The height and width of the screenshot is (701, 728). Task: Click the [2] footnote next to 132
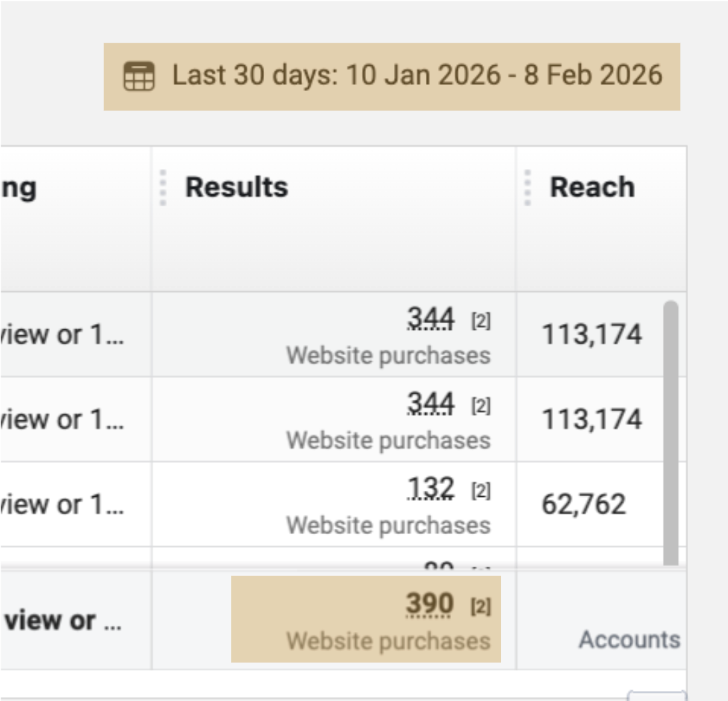tap(480, 491)
